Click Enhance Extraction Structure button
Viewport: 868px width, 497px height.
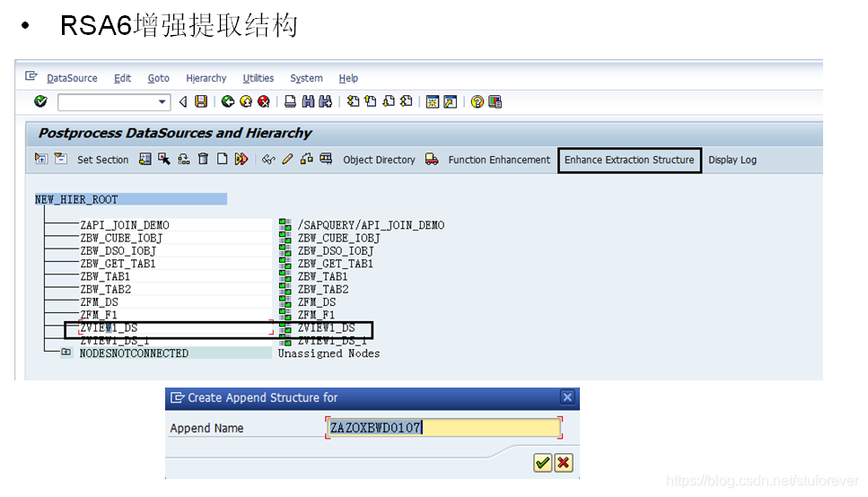coord(629,160)
